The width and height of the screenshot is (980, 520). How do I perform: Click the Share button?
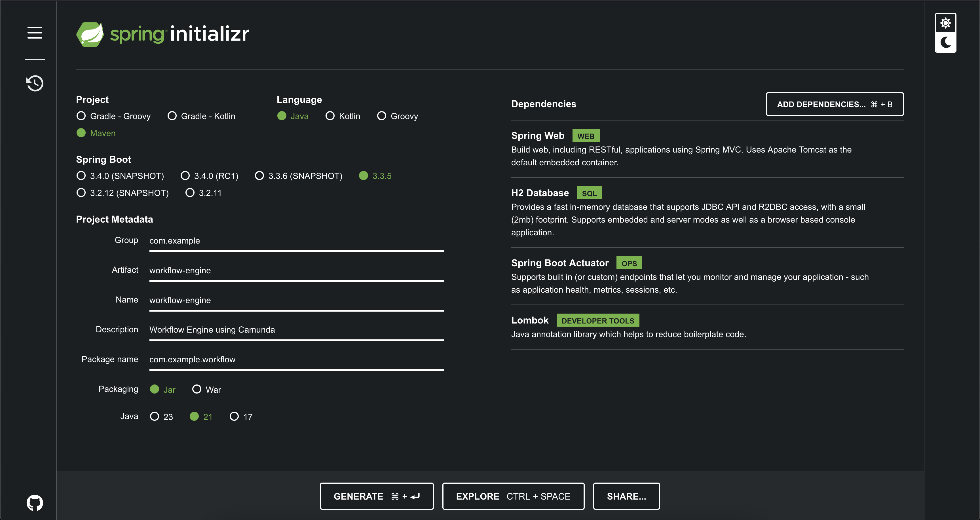click(x=626, y=496)
